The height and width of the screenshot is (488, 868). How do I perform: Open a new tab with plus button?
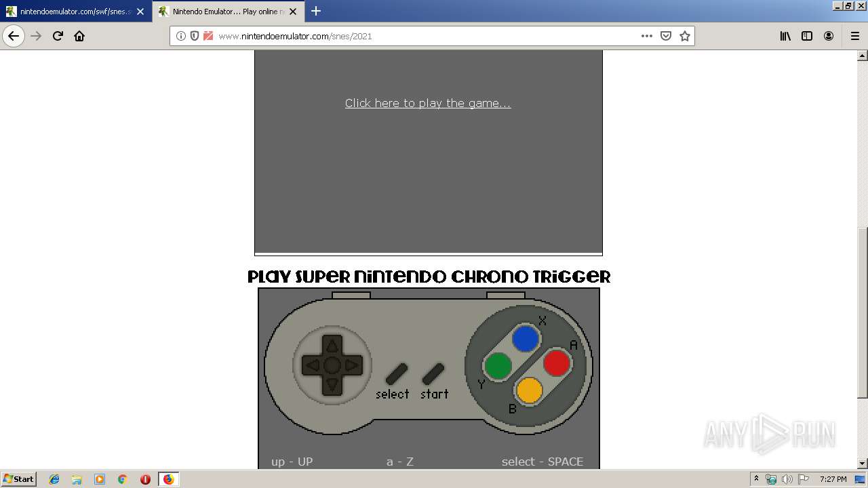tap(316, 11)
